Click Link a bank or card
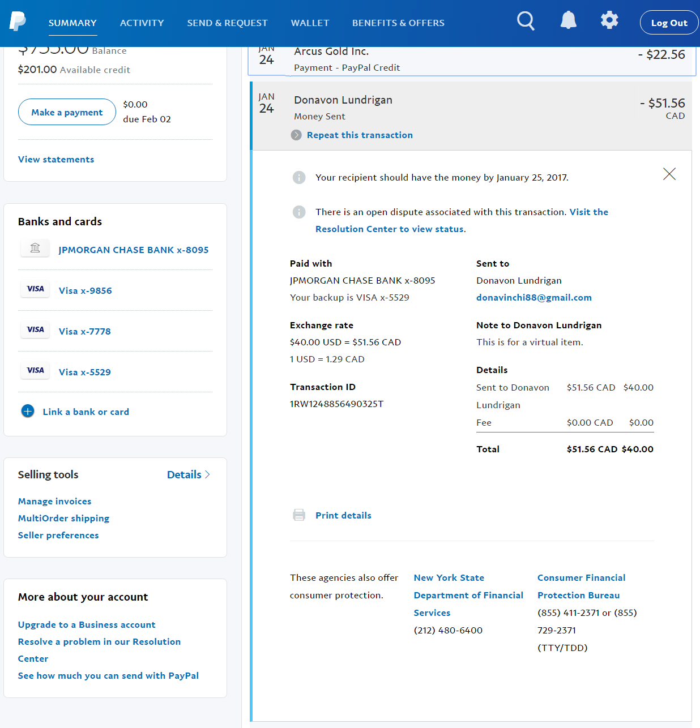 86,412
